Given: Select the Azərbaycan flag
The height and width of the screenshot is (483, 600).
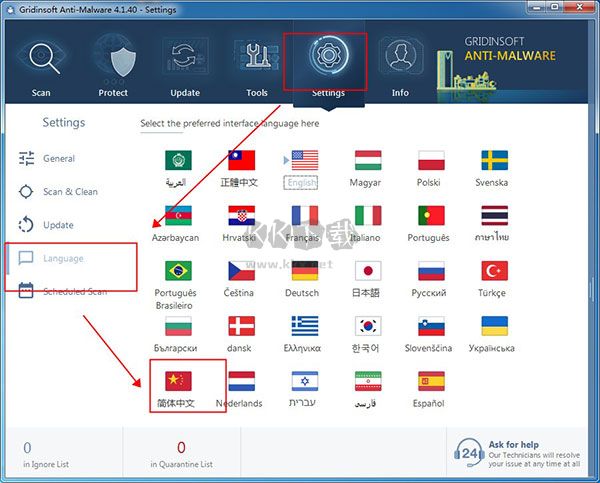Looking at the screenshot, I should coord(178,215).
